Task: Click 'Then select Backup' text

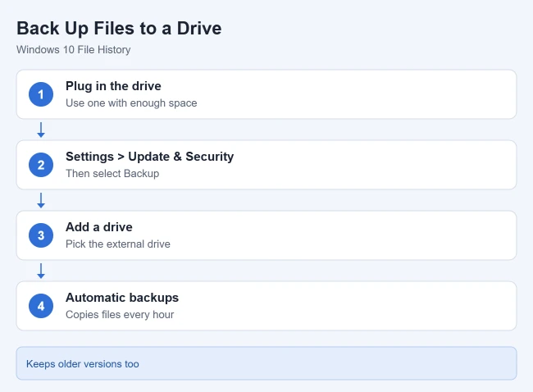Action: point(112,173)
